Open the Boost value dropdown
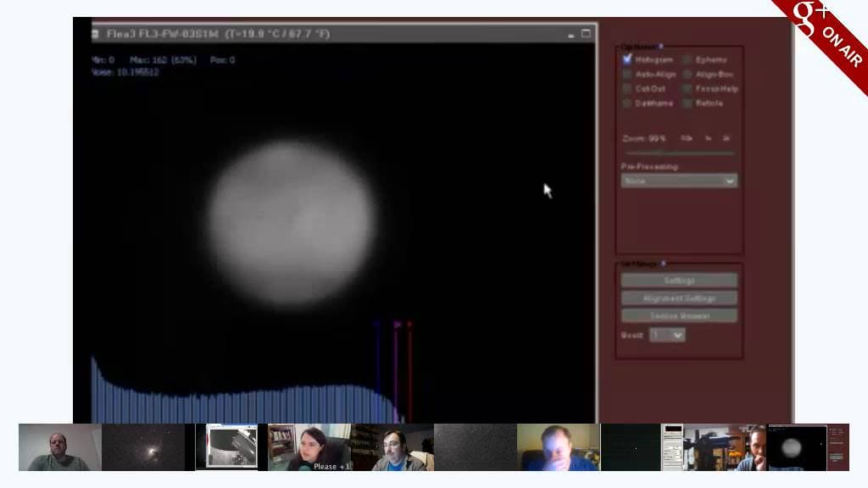The width and height of the screenshot is (868, 488). [667, 335]
